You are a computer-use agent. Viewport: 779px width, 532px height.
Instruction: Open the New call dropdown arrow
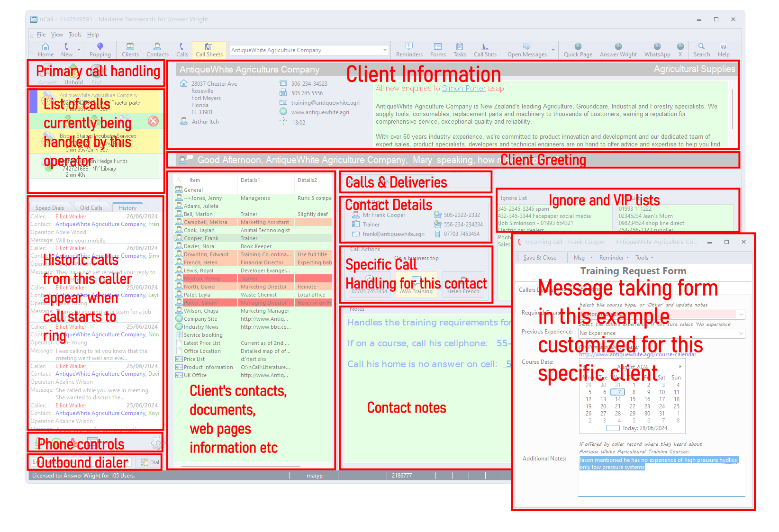(x=79, y=50)
